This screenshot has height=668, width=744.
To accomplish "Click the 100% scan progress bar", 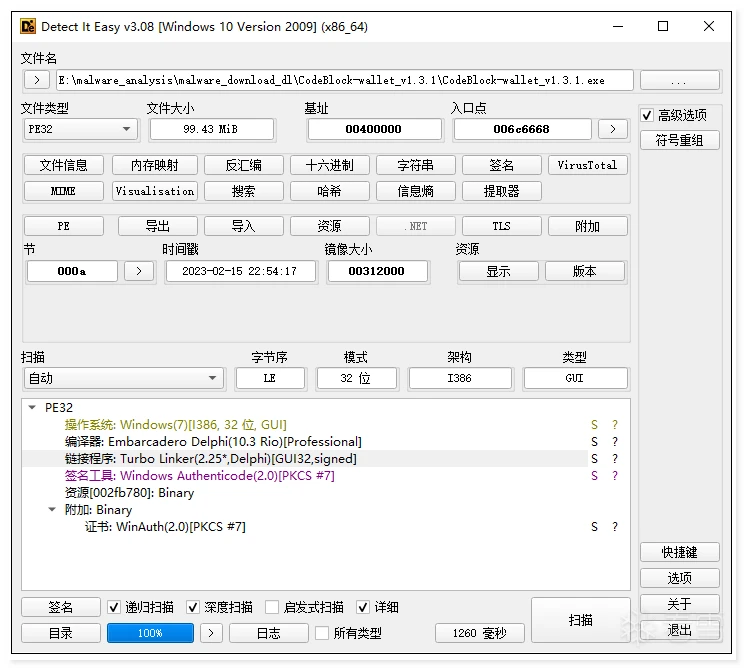I will (x=150, y=633).
